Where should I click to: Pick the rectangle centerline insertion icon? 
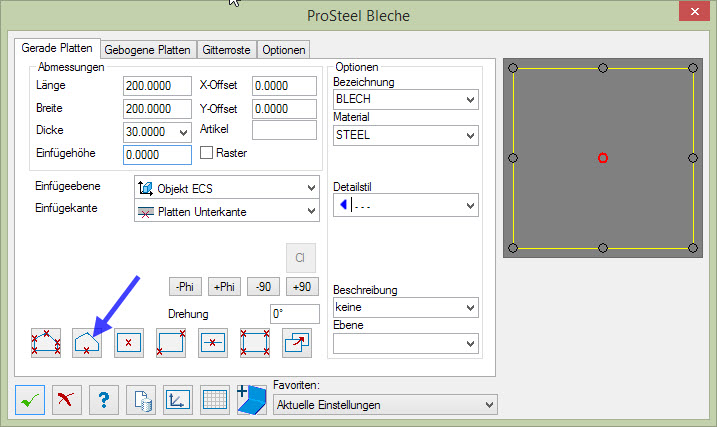213,342
